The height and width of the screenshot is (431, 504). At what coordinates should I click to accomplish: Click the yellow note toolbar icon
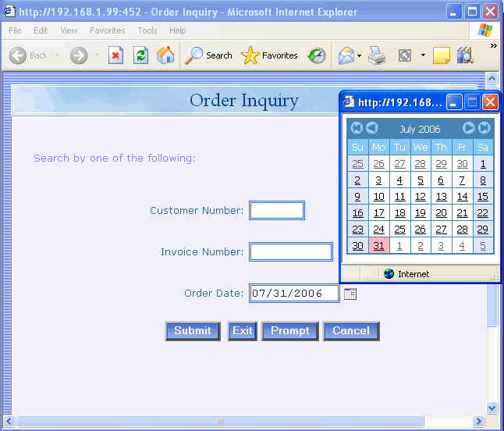(x=442, y=55)
